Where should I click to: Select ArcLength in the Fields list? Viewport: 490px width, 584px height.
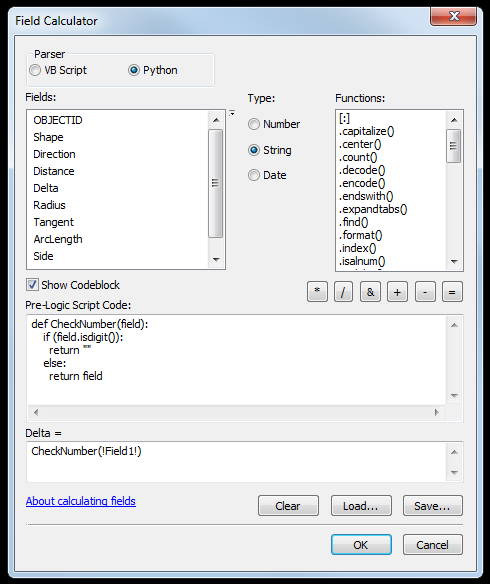click(58, 239)
